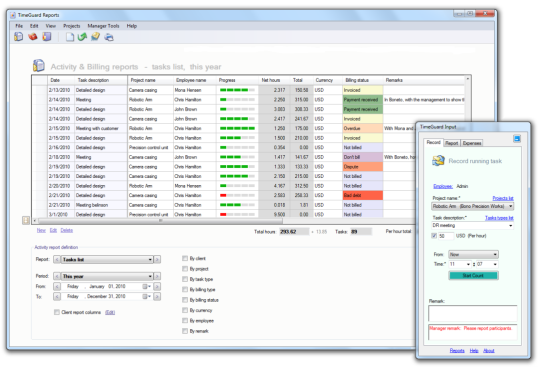Click previous arrow beside Report dropdown
Screen dimensions: 540x369
tap(57, 259)
